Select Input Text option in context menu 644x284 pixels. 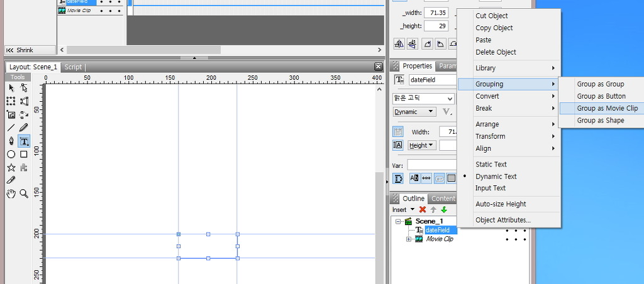pyautogui.click(x=490, y=188)
